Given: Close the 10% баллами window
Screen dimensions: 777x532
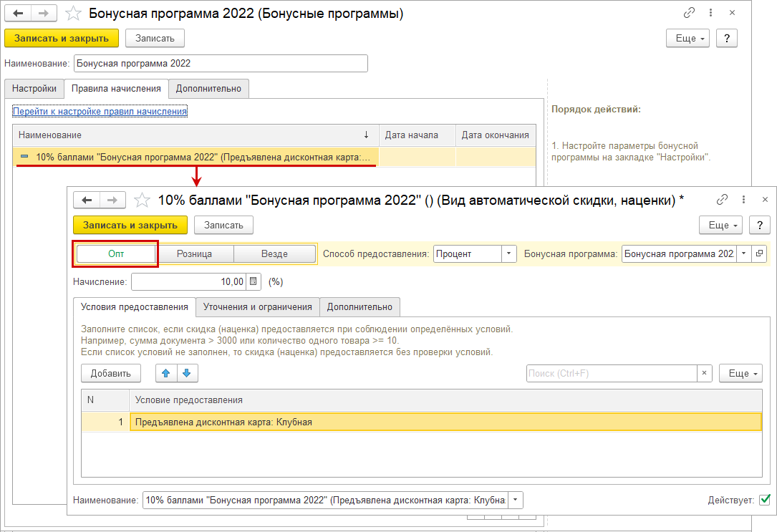Looking at the screenshot, I should tap(765, 200).
